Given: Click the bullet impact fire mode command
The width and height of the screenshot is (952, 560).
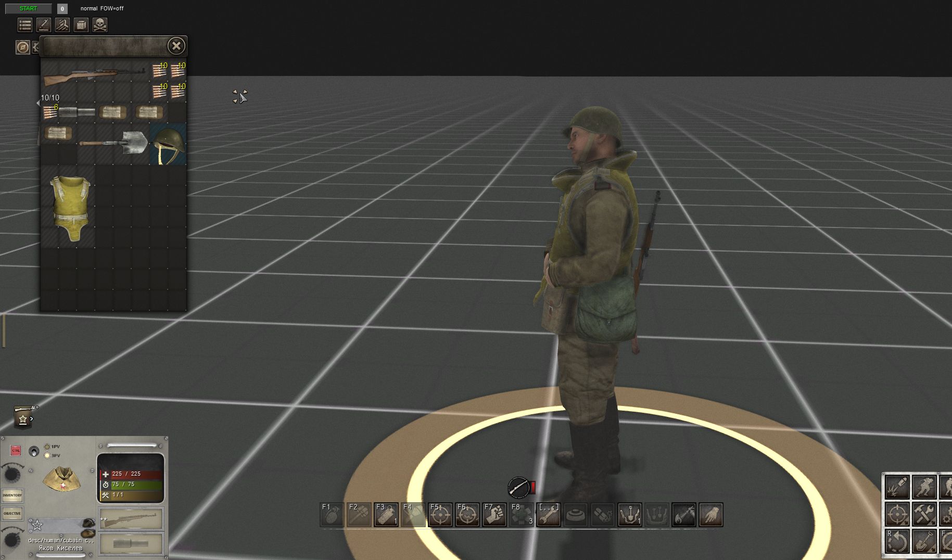Looking at the screenshot, I should point(897,487).
